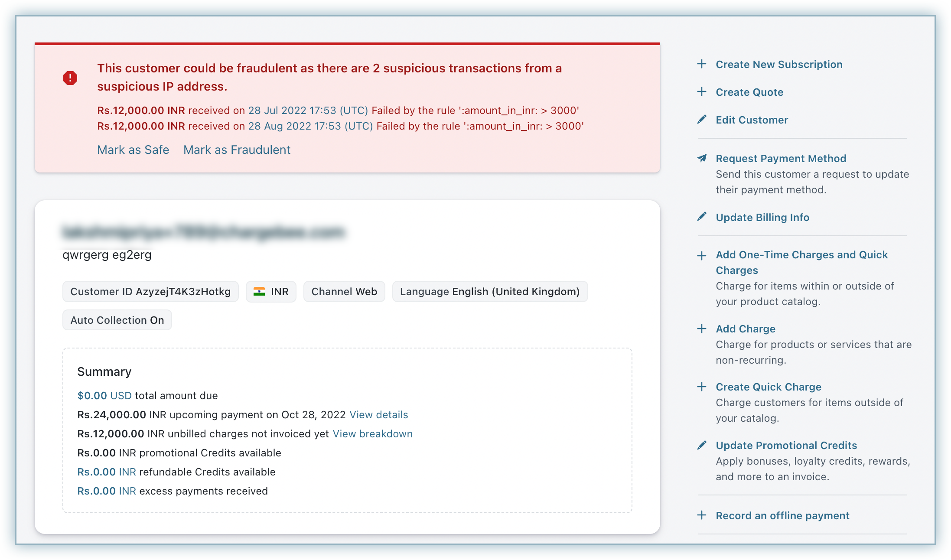Click pencil icon beside Update Promotional Credits

[701, 445]
